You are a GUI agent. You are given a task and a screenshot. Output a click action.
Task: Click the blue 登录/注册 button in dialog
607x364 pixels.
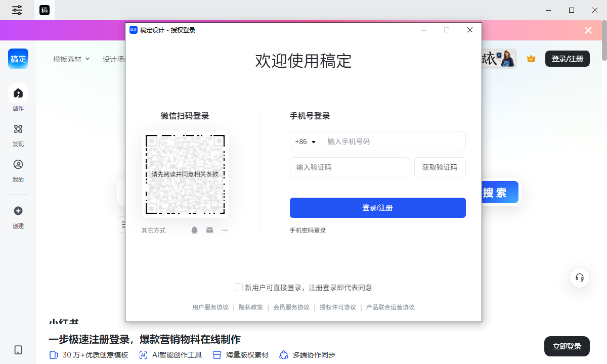(378, 208)
